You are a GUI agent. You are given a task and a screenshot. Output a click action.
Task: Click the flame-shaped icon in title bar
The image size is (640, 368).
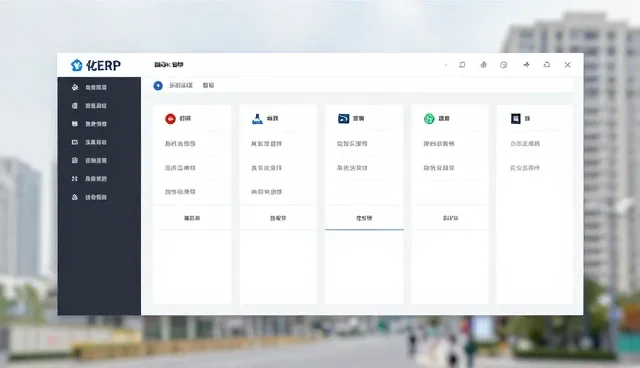pyautogui.click(x=483, y=65)
